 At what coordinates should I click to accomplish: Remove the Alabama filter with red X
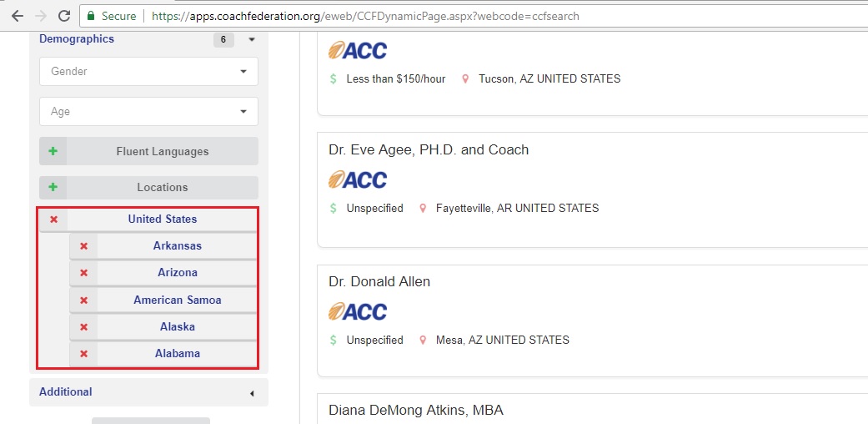(x=83, y=354)
